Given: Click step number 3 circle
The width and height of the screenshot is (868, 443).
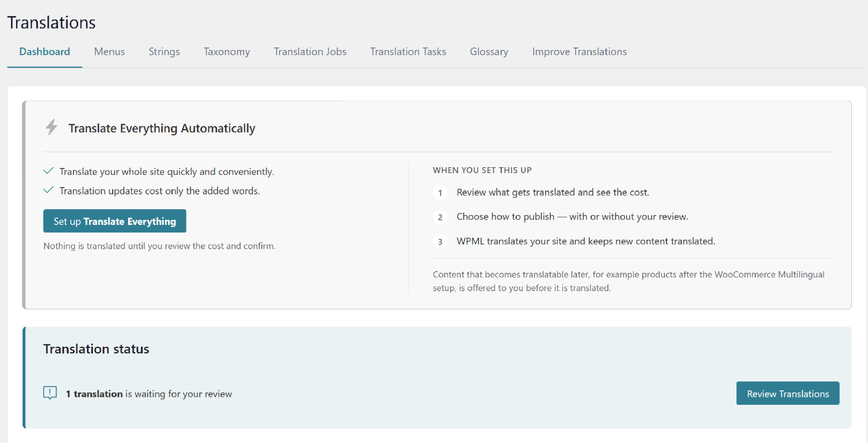Looking at the screenshot, I should [440, 241].
